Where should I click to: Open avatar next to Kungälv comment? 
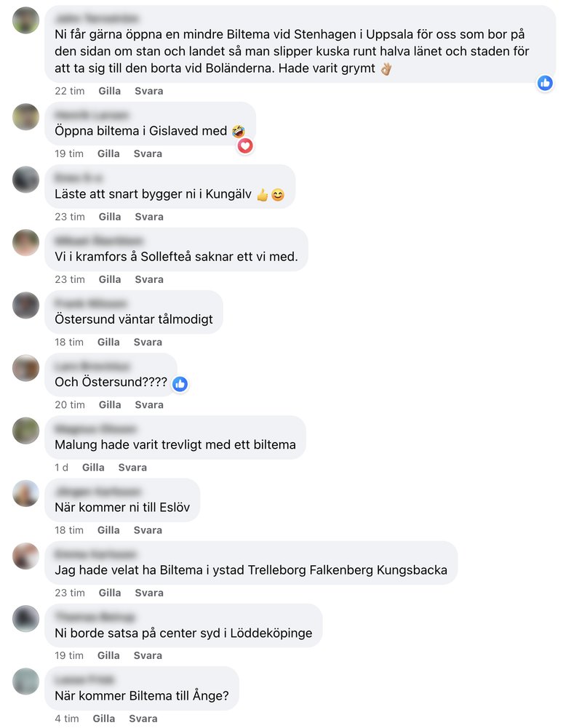25,179
